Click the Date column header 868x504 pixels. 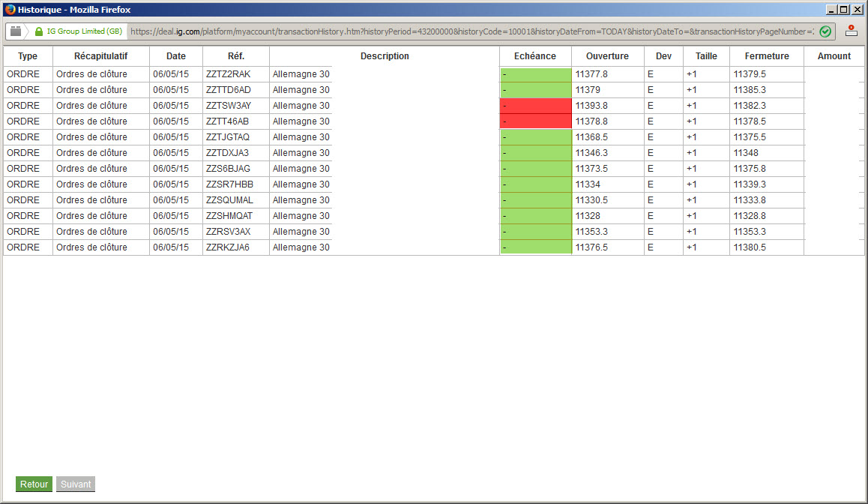click(176, 56)
